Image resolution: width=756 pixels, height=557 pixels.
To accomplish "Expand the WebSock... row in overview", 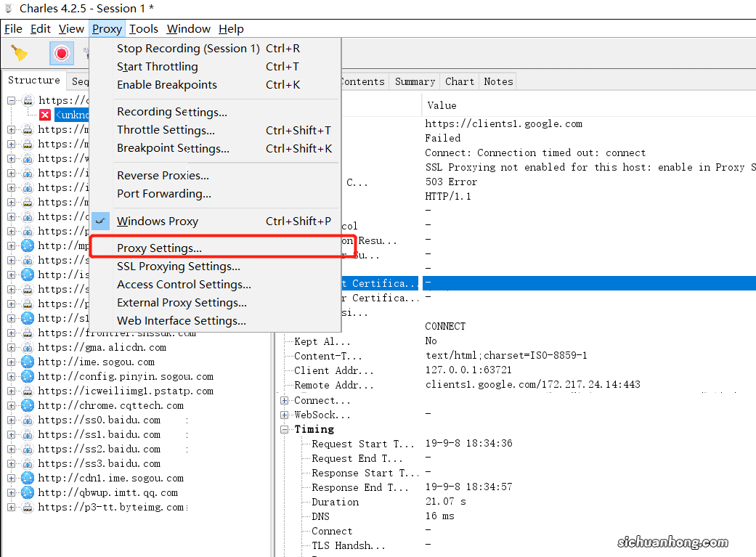I will click(x=285, y=415).
